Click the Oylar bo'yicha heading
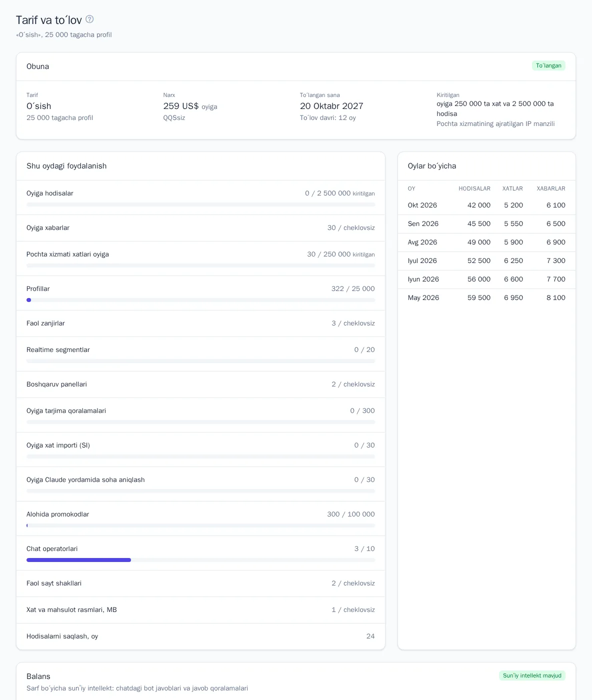 (432, 166)
